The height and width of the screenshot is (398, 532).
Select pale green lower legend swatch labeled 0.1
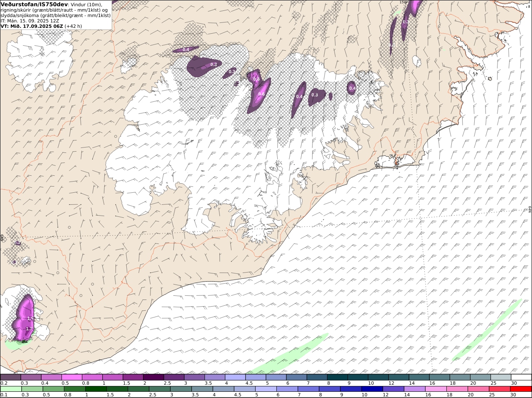[11, 389]
